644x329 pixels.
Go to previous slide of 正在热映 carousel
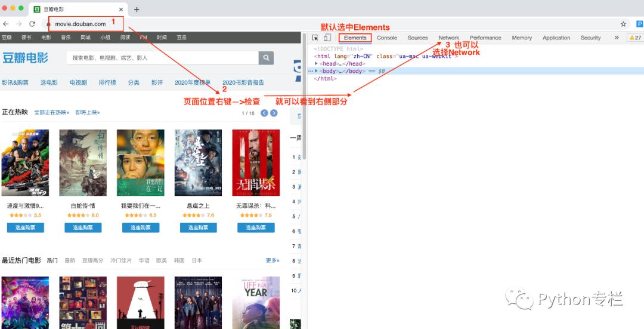click(264, 113)
